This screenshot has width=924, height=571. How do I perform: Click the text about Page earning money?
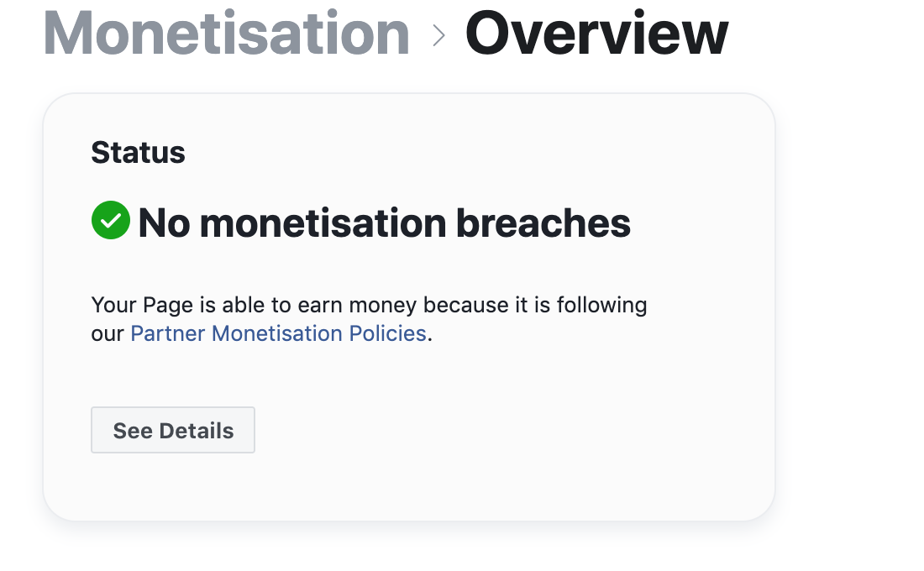[x=369, y=319]
